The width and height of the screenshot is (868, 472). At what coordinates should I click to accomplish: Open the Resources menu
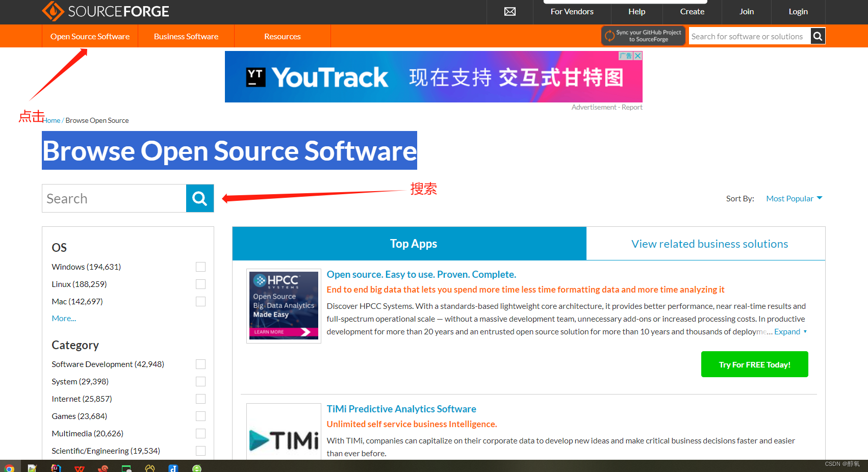283,36
